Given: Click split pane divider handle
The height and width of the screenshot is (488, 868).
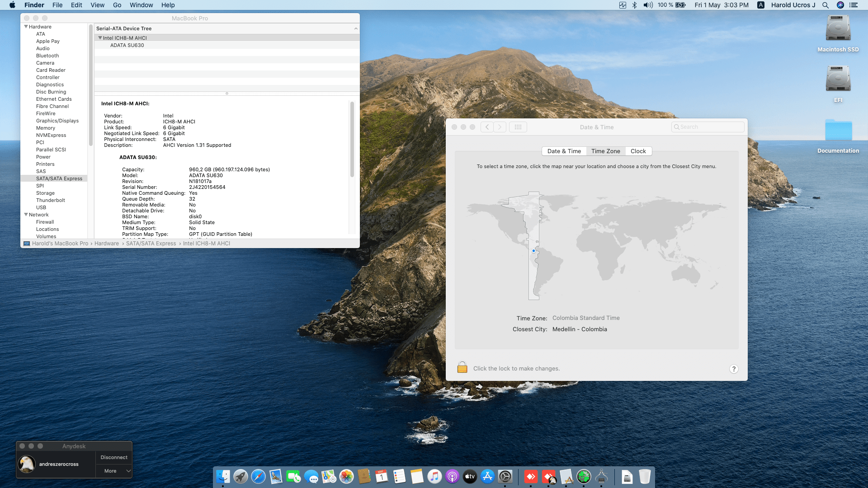Looking at the screenshot, I should coord(227,94).
